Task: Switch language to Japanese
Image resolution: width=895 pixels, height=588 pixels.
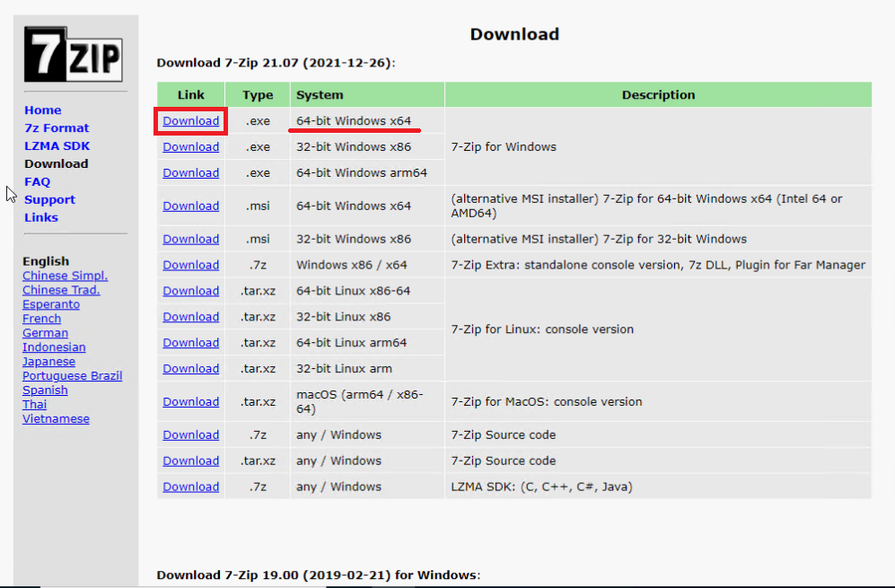Action: click(48, 362)
